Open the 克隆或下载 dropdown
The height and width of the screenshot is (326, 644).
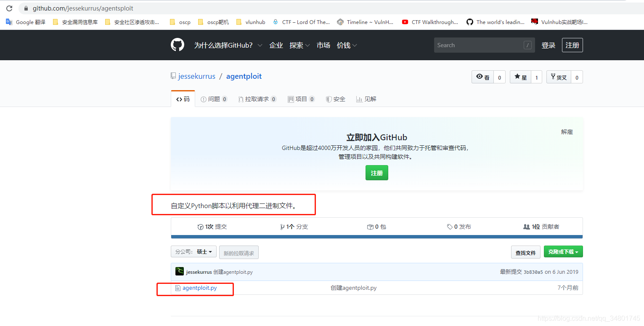(x=563, y=251)
